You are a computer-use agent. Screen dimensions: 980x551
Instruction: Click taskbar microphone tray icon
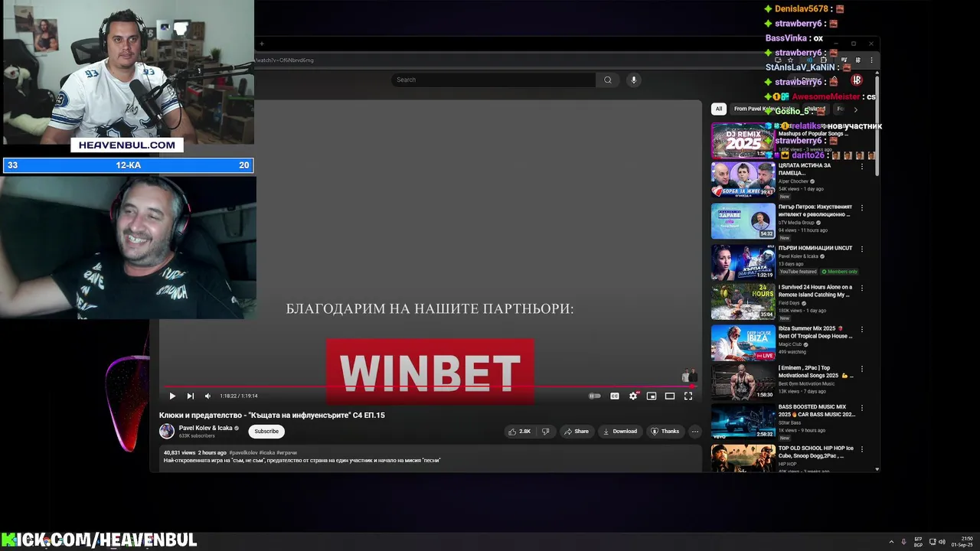904,542
